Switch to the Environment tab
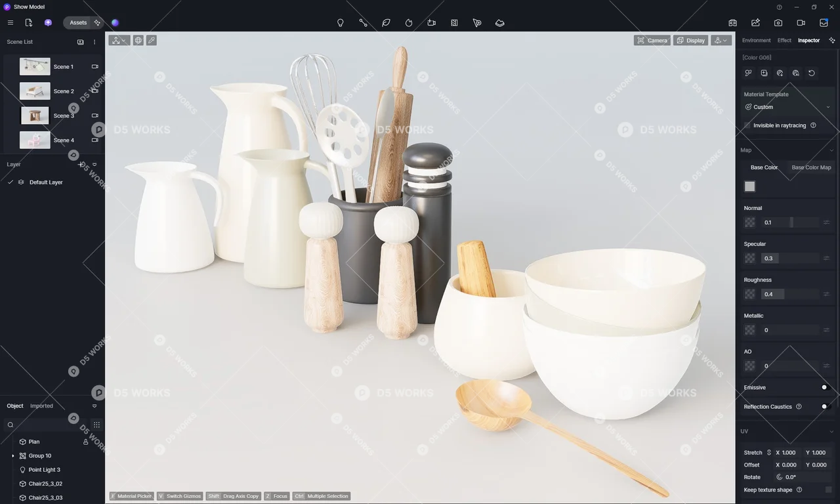 756,41
